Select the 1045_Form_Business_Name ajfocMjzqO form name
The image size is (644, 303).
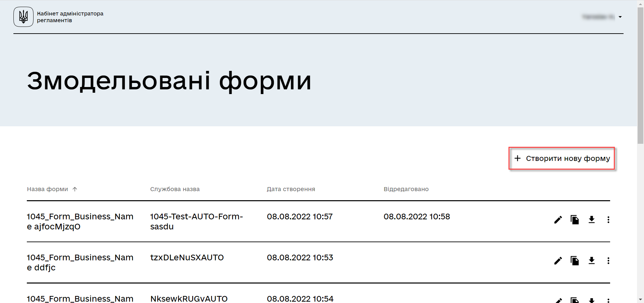(x=80, y=221)
